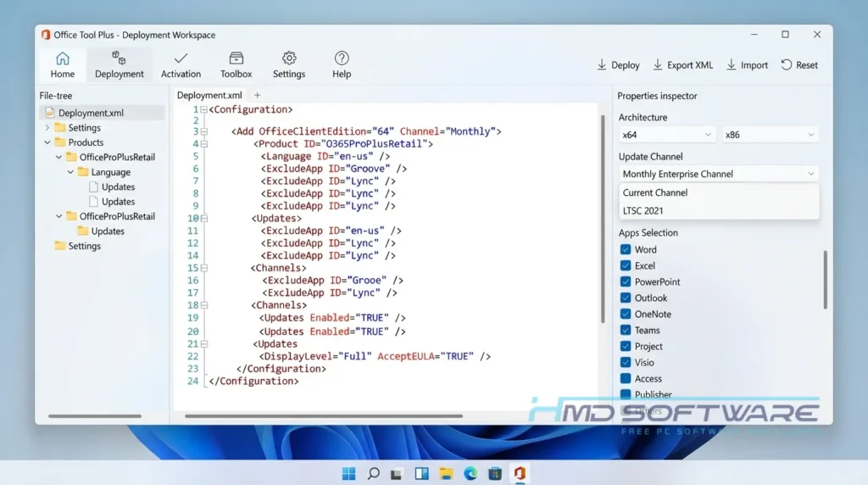Open Microsoft Edge from taskbar
The image size is (868, 485).
(x=470, y=473)
